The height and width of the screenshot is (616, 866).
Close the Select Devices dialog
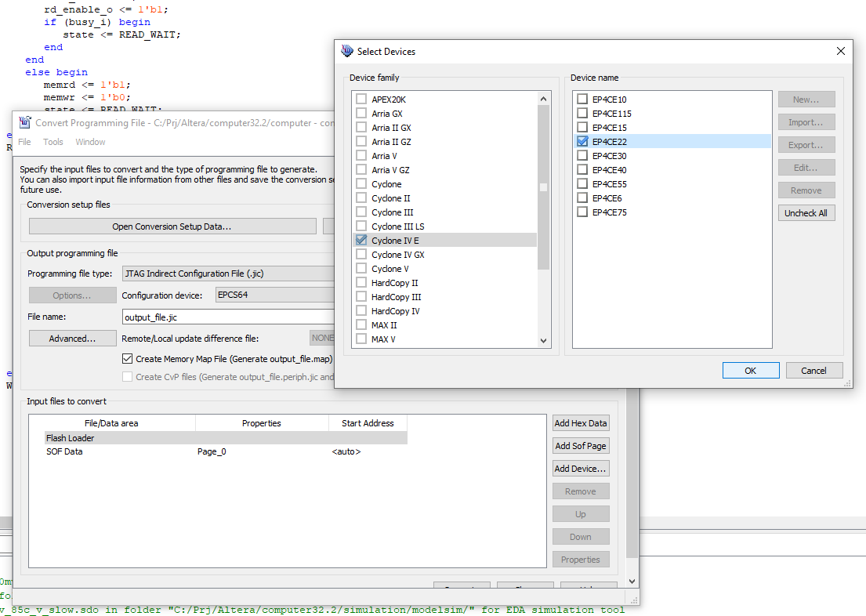pyautogui.click(x=841, y=51)
